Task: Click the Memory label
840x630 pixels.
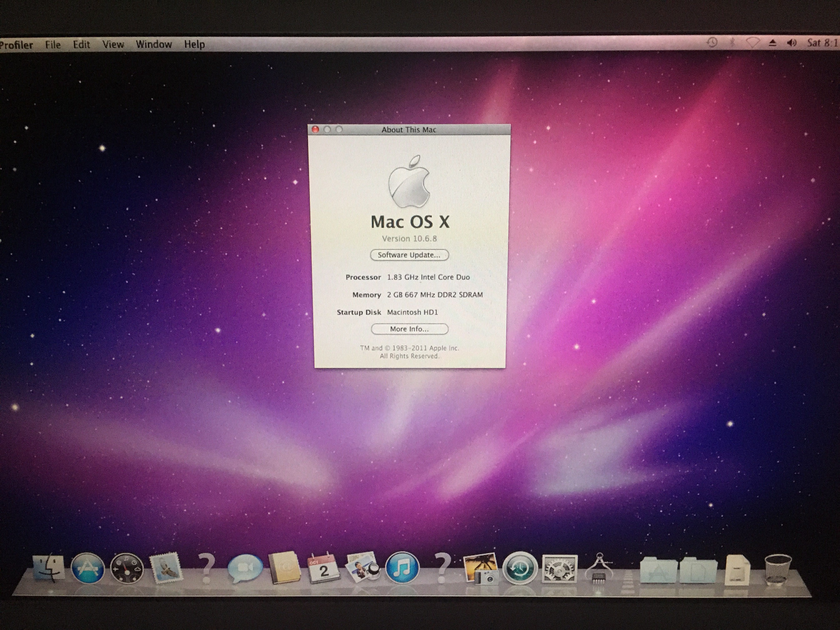Action: tap(366, 295)
